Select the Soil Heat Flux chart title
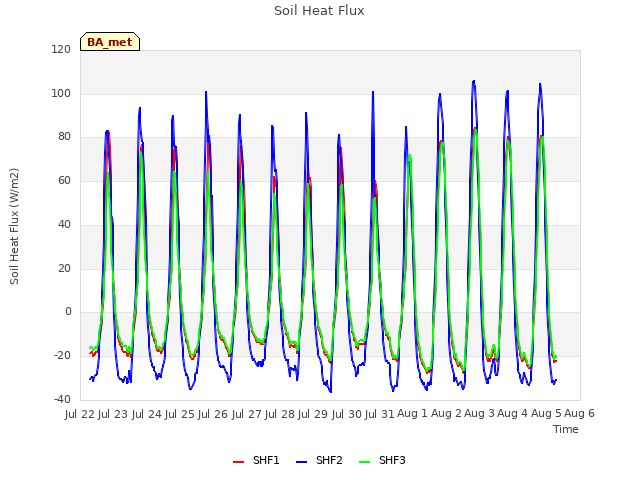This screenshot has height=480, width=640. (319, 10)
